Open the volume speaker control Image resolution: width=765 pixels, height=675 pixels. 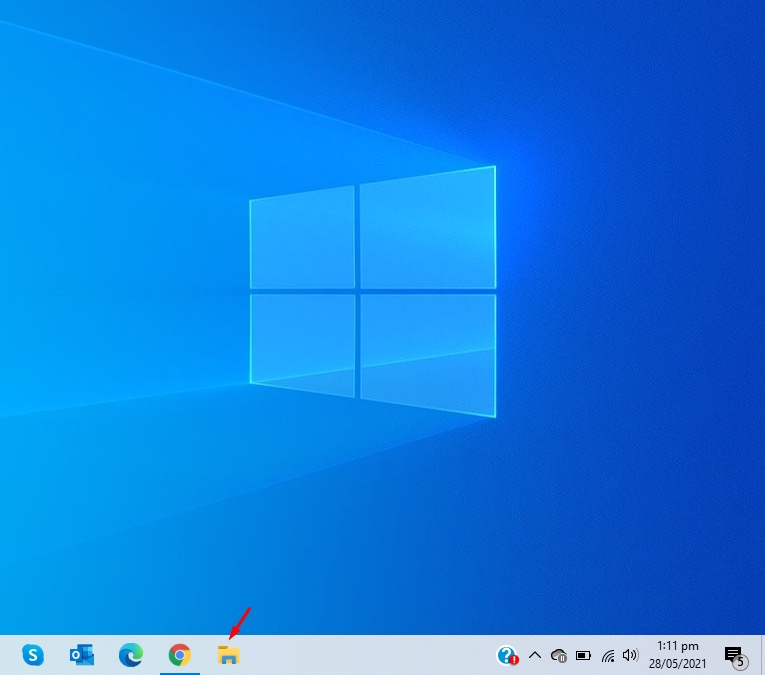point(630,655)
